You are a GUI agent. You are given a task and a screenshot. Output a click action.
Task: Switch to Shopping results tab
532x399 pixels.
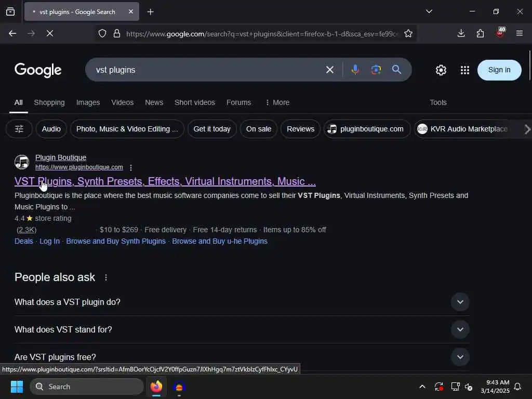[x=49, y=102]
